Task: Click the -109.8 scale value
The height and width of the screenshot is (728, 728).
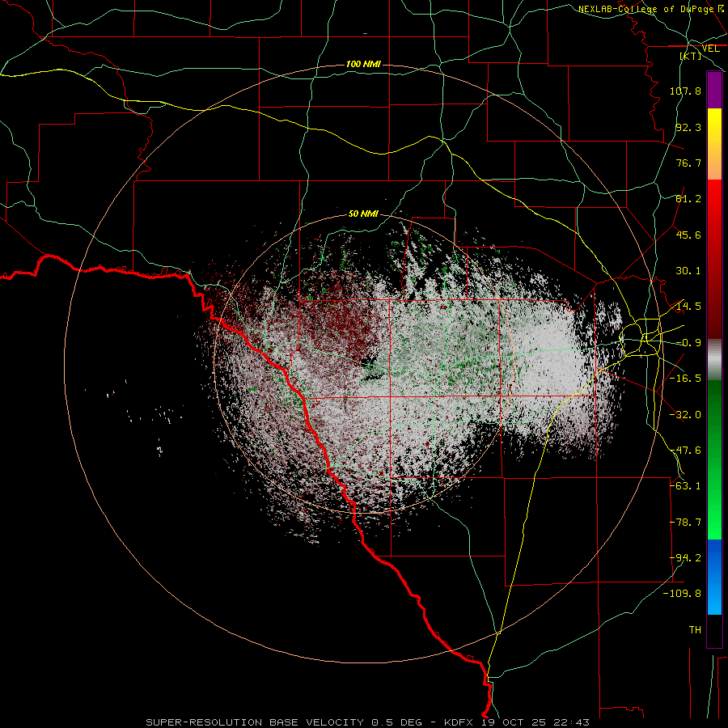Action: 683,594
